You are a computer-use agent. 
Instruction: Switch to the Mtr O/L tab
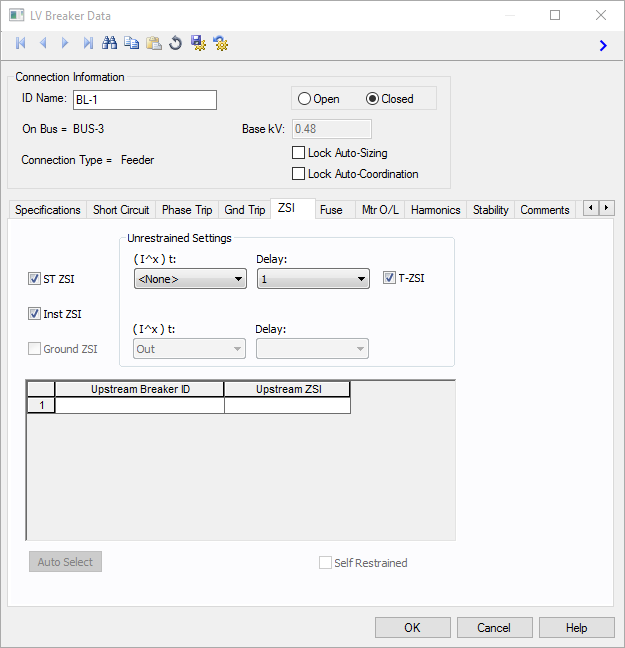pyautogui.click(x=380, y=210)
